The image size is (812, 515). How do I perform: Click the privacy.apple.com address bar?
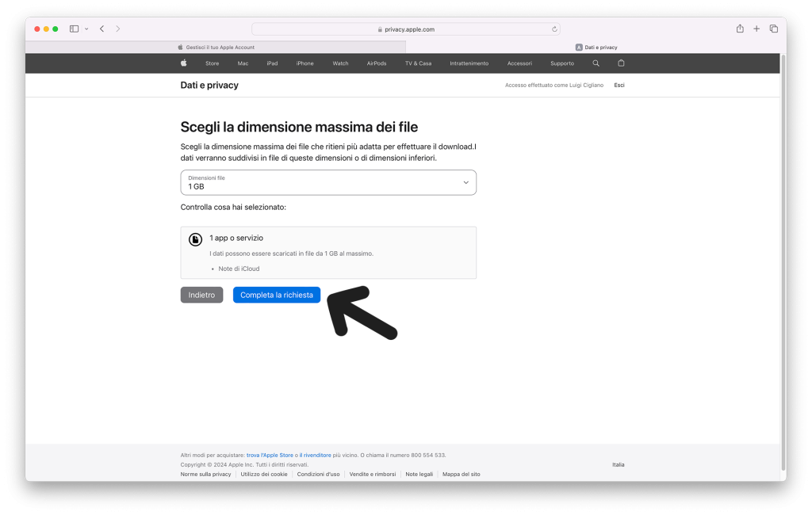click(406, 29)
